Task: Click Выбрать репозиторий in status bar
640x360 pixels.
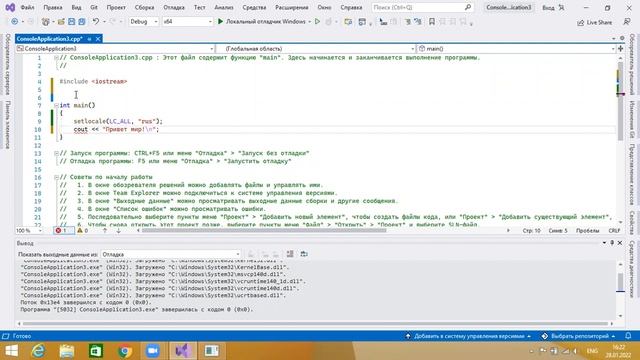Action: 579,336
